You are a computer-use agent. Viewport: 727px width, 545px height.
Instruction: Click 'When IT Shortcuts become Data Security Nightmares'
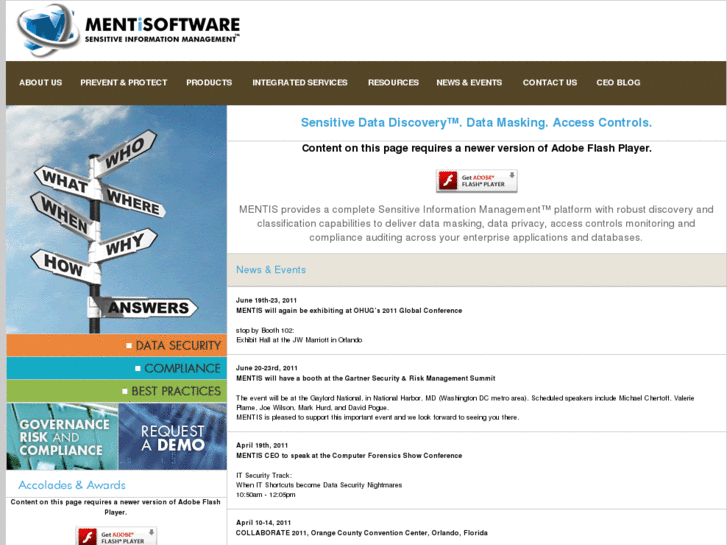(319, 485)
